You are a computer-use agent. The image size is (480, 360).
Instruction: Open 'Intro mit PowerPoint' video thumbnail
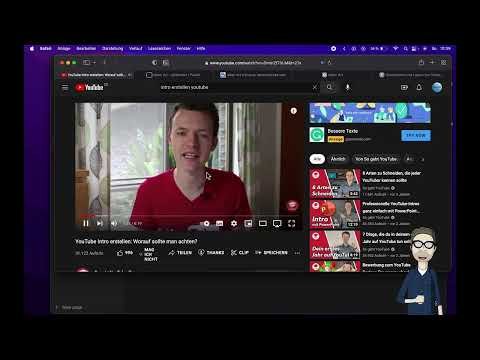[335, 214]
